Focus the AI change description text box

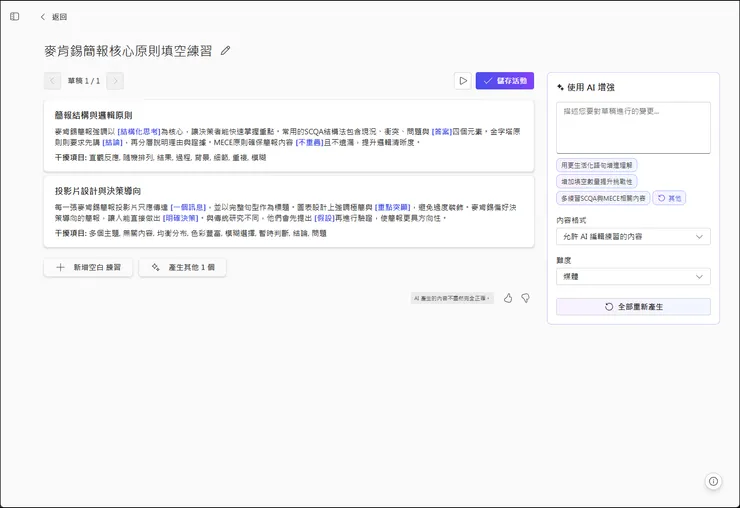(x=633, y=127)
